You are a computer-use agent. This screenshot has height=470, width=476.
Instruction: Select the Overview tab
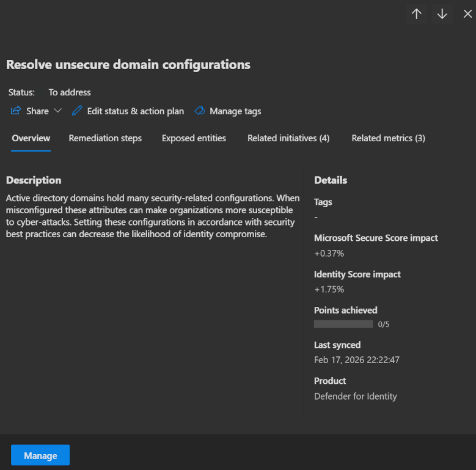(31, 138)
